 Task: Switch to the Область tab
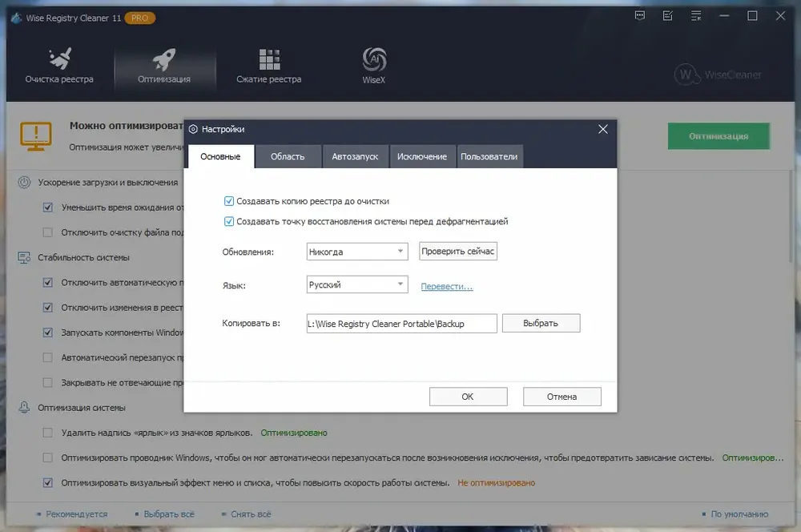click(x=288, y=156)
